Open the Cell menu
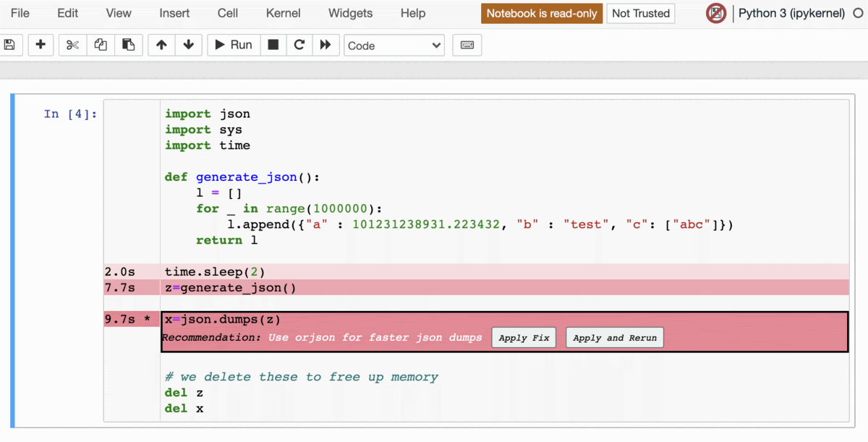Image resolution: width=868 pixels, height=442 pixels. [228, 13]
